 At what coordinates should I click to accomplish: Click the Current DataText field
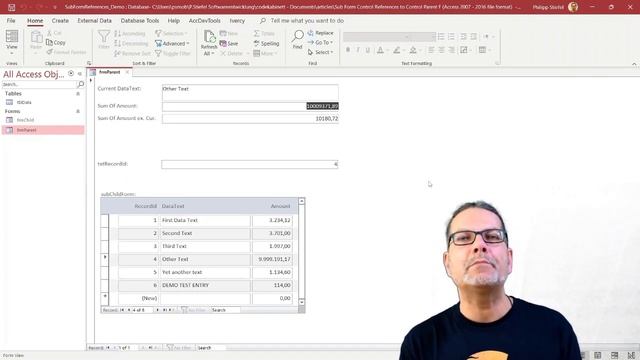[x=250, y=93]
